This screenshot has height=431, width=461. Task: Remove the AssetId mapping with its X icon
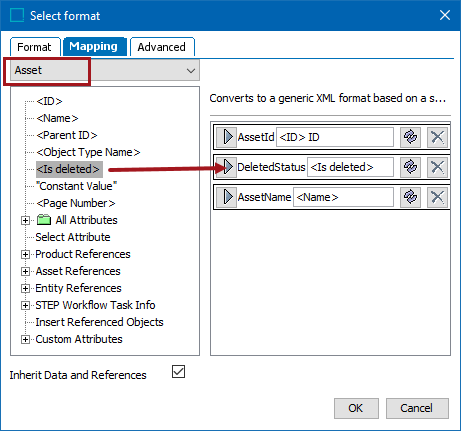coord(437,137)
